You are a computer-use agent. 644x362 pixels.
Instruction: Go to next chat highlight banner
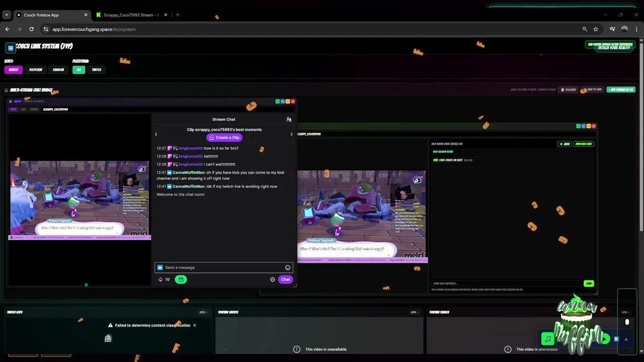(291, 134)
